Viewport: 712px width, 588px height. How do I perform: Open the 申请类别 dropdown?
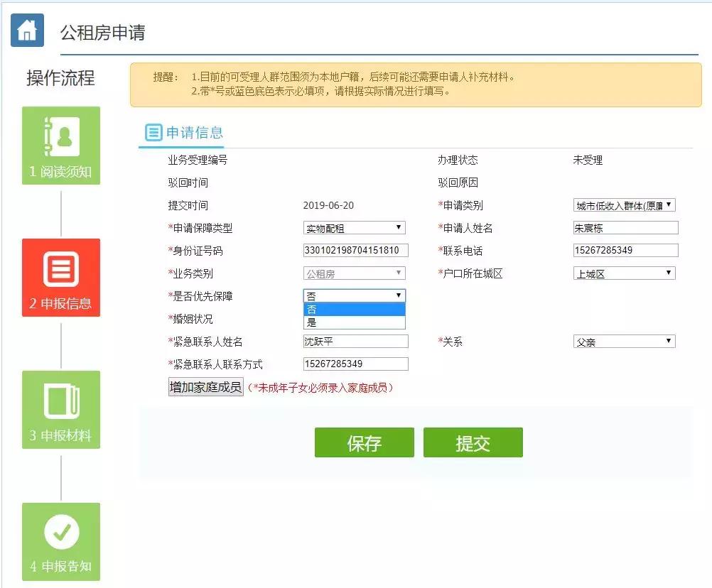(x=624, y=205)
